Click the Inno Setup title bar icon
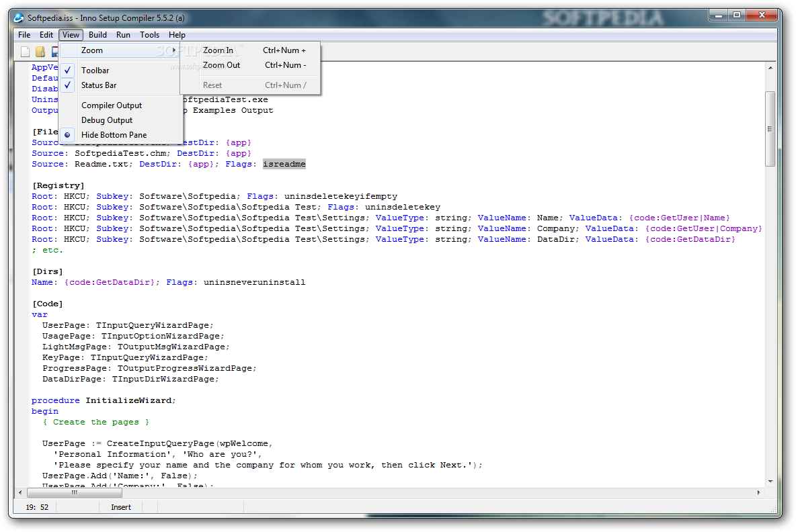 (x=19, y=17)
